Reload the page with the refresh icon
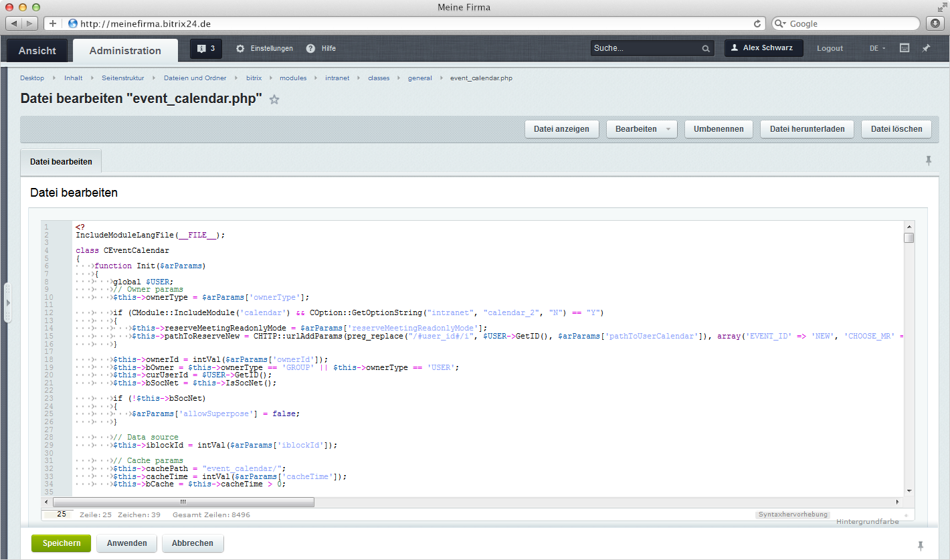Viewport: 950px width, 560px height. coord(757,23)
